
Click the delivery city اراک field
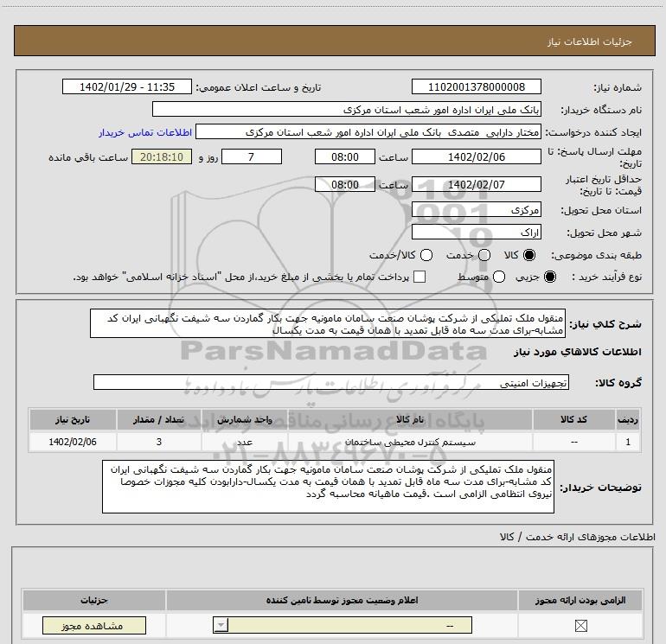point(476,233)
